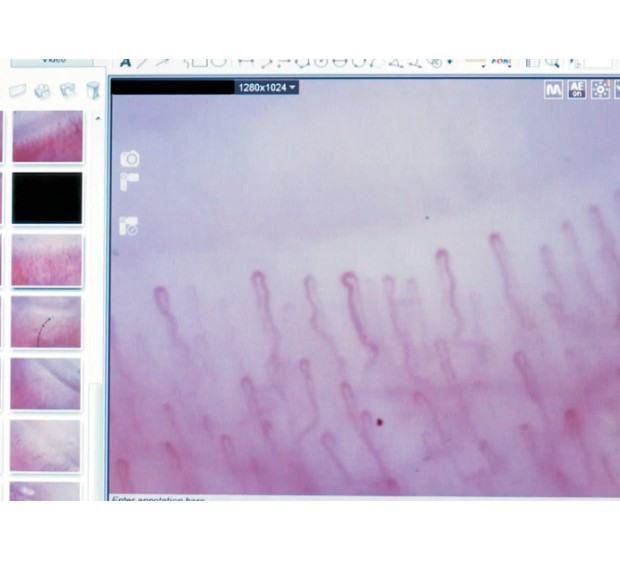Open the 1280x1024 resolution dropdown
Screen dimensions: 620x561
pyautogui.click(x=267, y=87)
